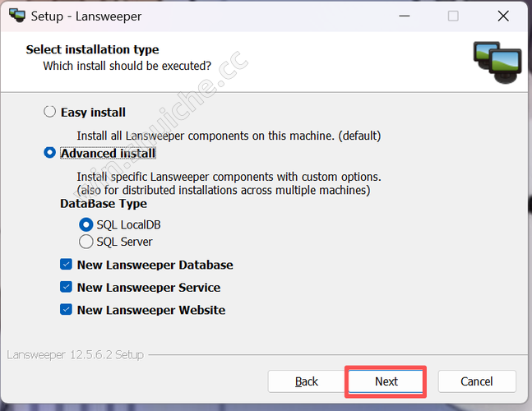Click the maximize button in the title bar
This screenshot has width=532, height=411.
[x=453, y=16]
